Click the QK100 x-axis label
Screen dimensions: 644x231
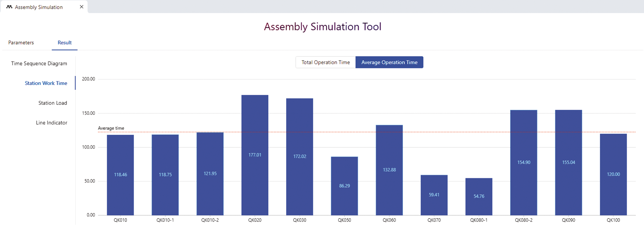[613, 220]
